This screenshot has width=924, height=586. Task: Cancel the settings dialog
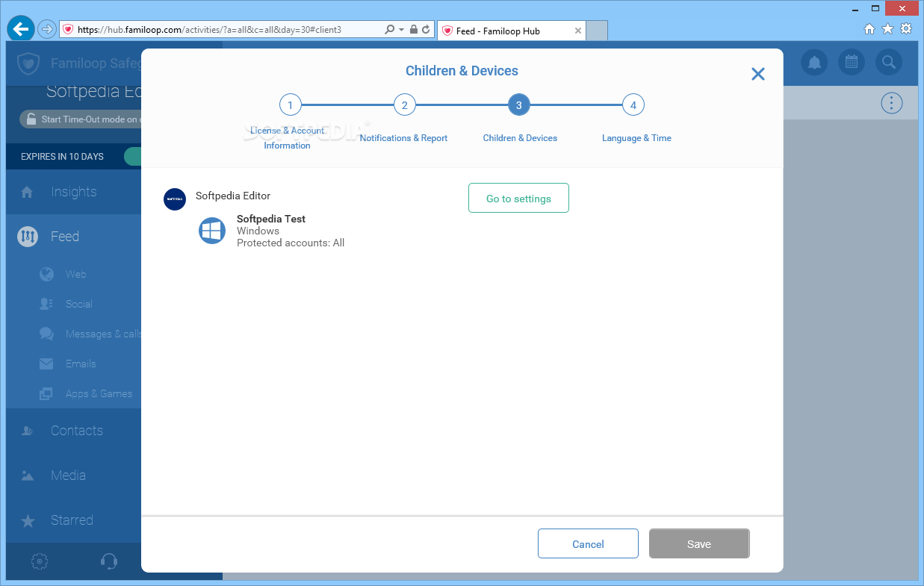pos(588,544)
